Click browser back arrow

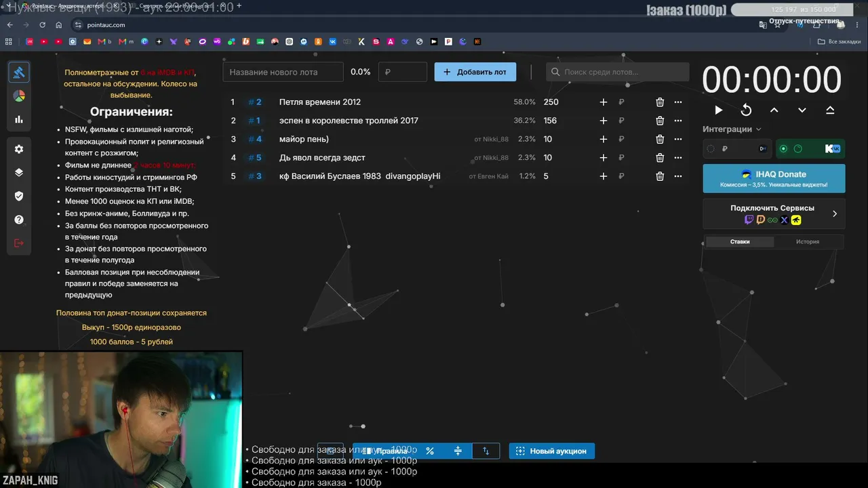(x=9, y=25)
